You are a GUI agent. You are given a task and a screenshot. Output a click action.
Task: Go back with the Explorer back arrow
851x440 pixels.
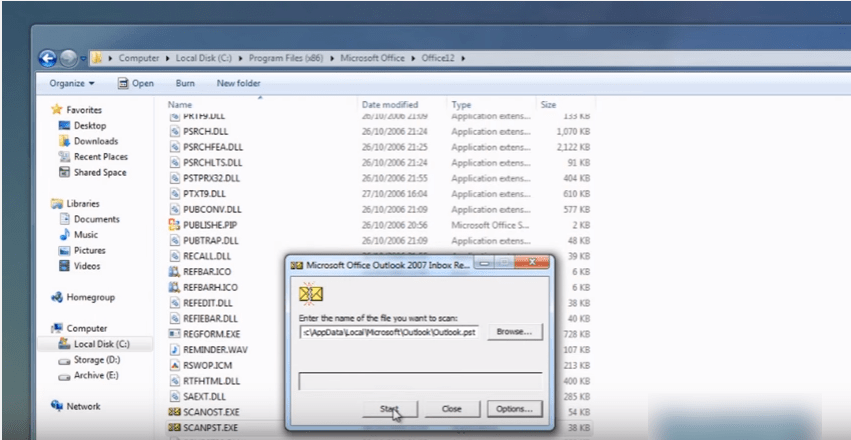48,58
